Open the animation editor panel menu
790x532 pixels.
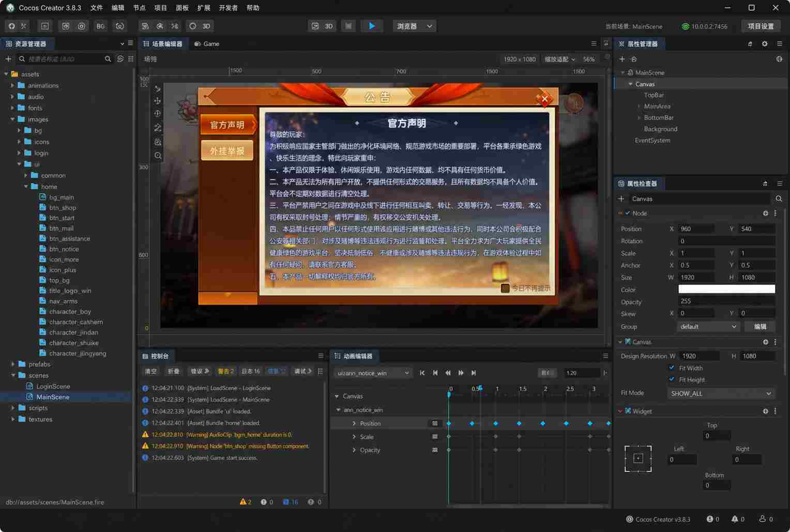point(605,356)
